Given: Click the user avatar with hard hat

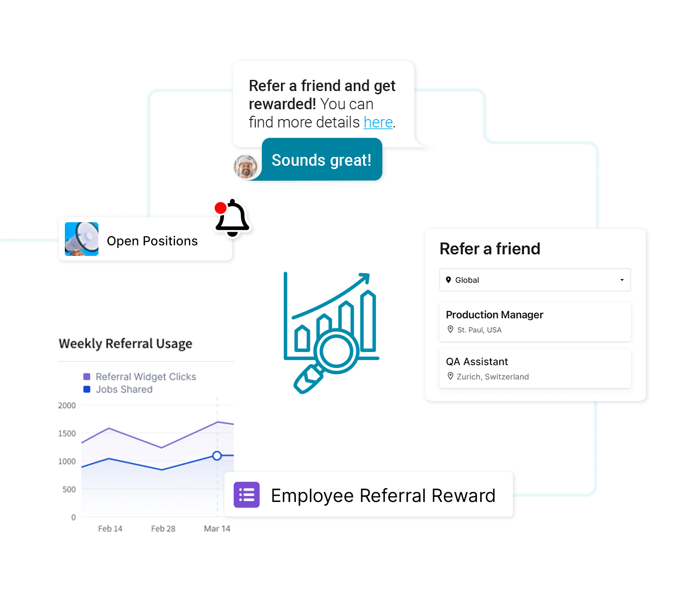Looking at the screenshot, I should point(245,167).
